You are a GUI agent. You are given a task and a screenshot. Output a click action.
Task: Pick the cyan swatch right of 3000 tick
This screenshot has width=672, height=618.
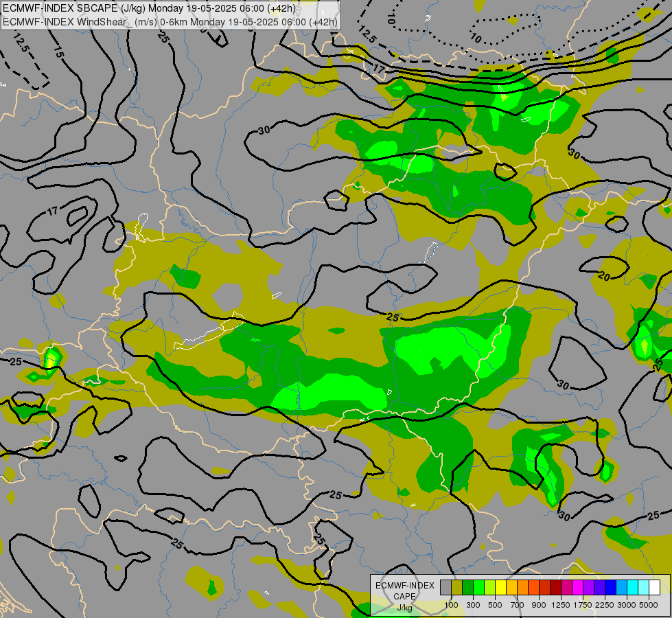coord(633,588)
